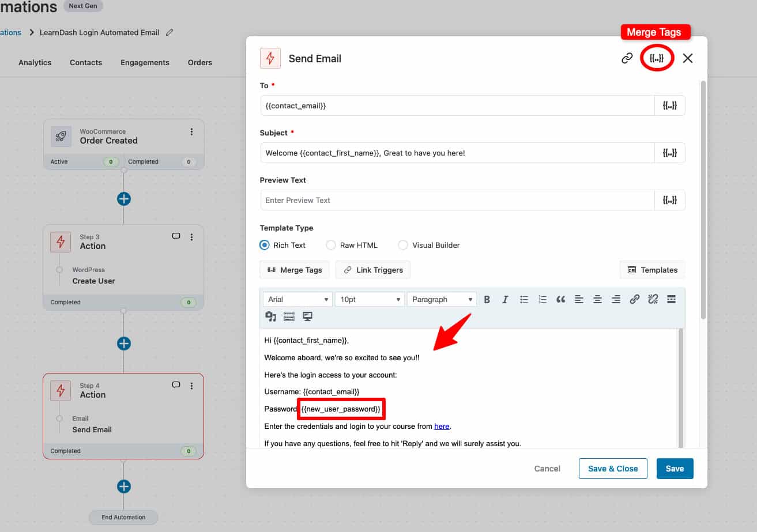Viewport: 757px width, 532px height.
Task: Click the numbered list icon
Action: [542, 299]
